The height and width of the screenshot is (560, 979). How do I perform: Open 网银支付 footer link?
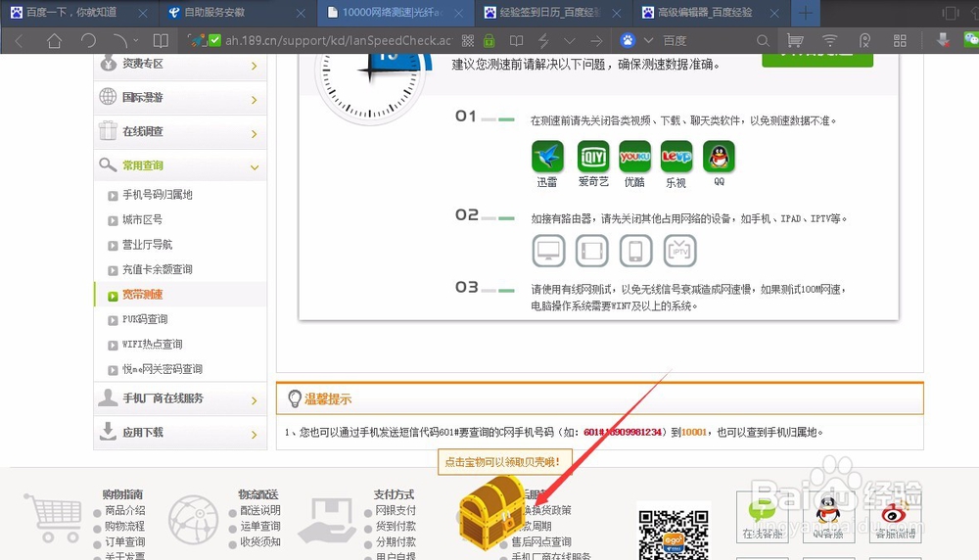(x=396, y=510)
